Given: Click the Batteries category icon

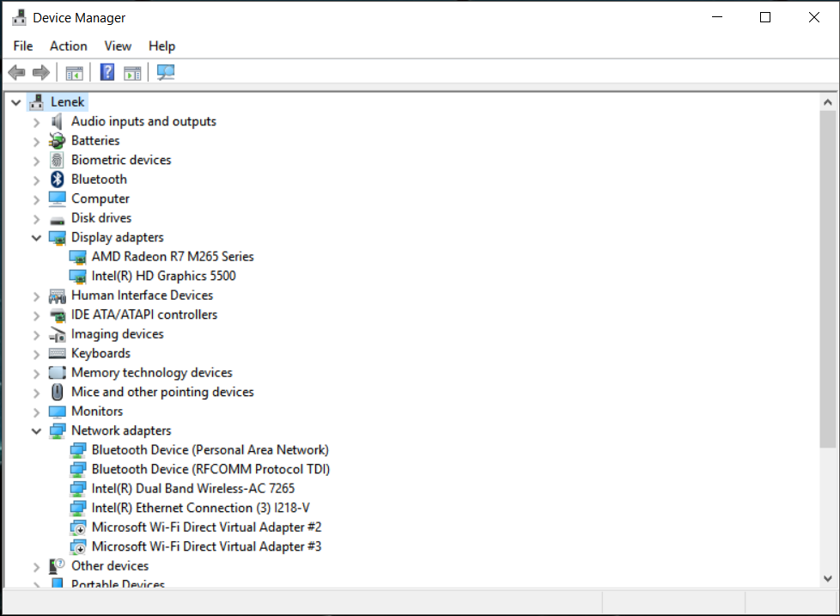Looking at the screenshot, I should [57, 141].
